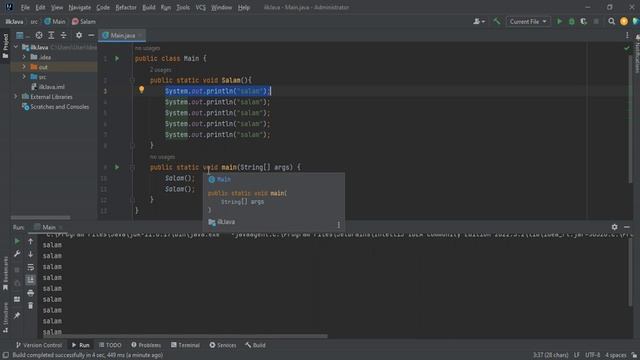Viewport: 640px width, 360px height.
Task: Toggle the Bookmarks side tool window button
Action: pyautogui.click(x=5, y=273)
